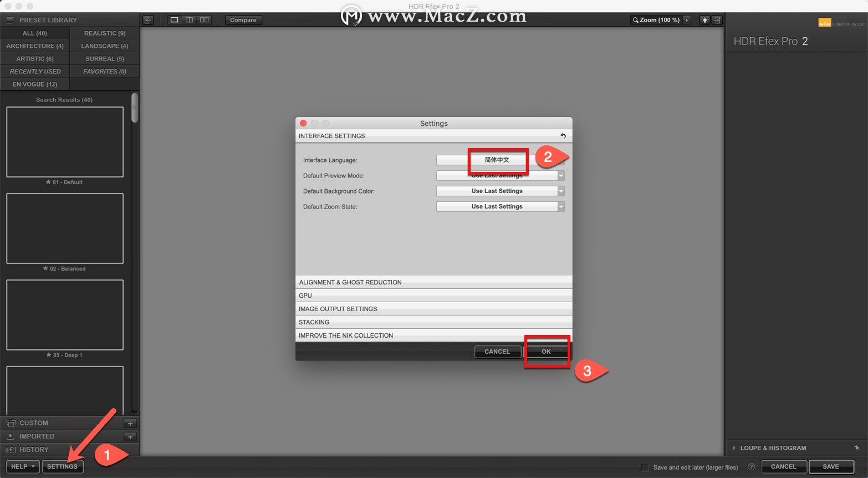
Task: Favorite the 03 - Deep 1 preset star
Action: coord(49,355)
